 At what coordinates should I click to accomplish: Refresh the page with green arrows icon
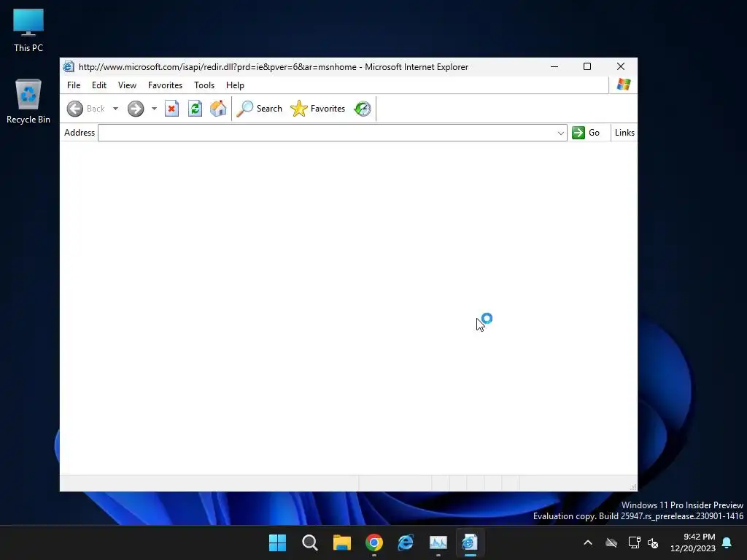pos(195,109)
